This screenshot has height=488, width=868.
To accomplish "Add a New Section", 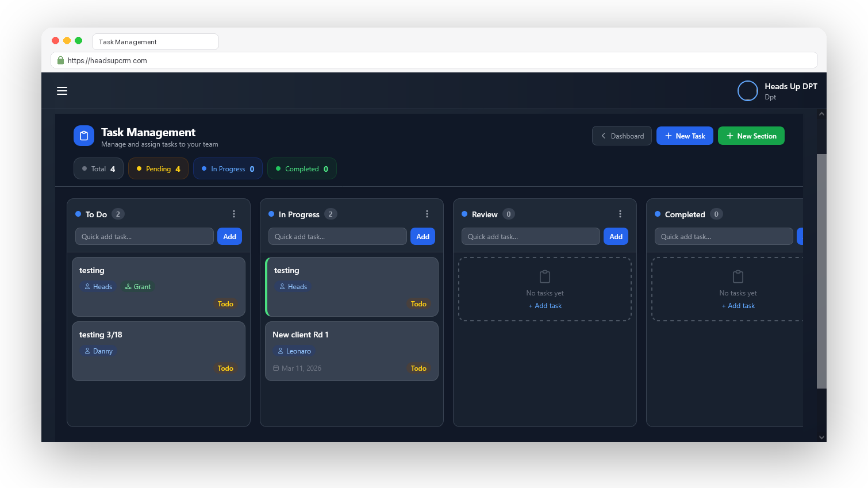I will click(x=751, y=136).
